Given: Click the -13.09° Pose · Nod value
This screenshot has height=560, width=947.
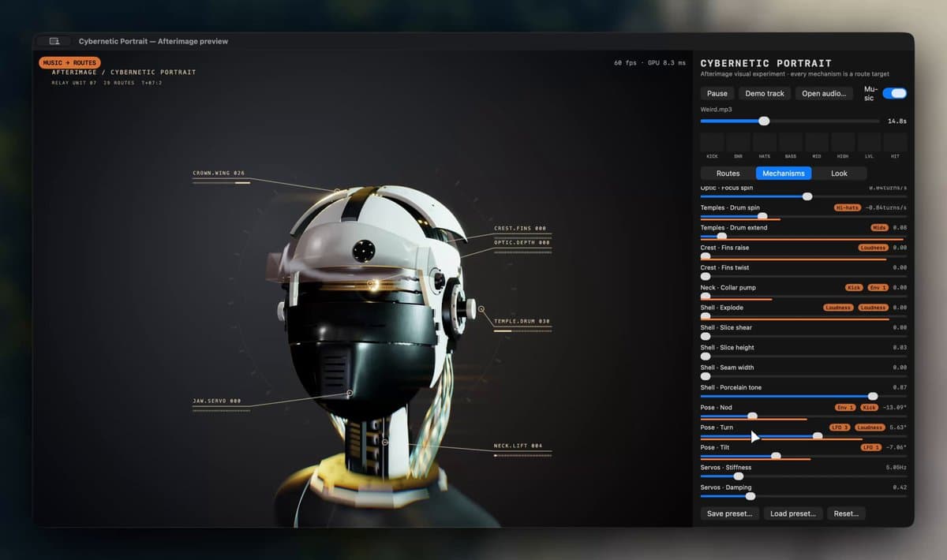Looking at the screenshot, I should [894, 408].
